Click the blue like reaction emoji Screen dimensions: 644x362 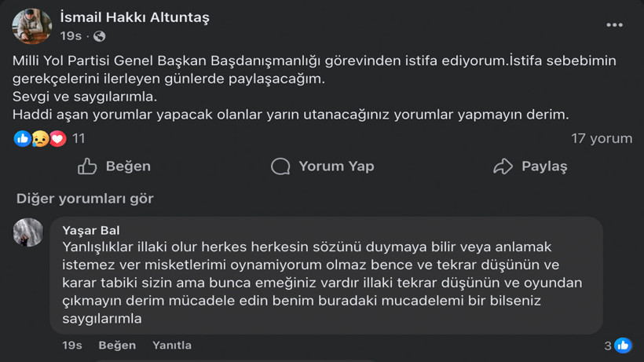(x=22, y=139)
